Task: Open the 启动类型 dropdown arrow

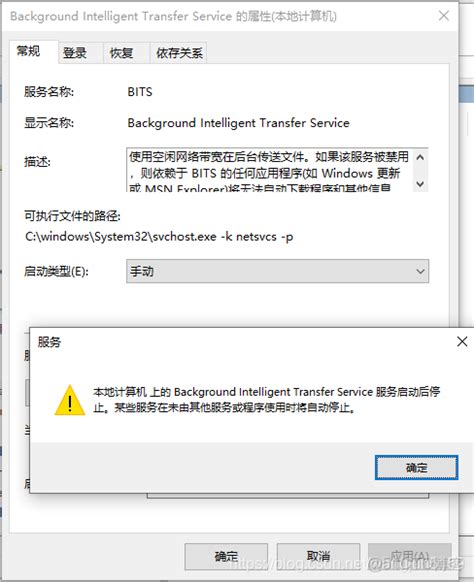Action: coord(420,271)
